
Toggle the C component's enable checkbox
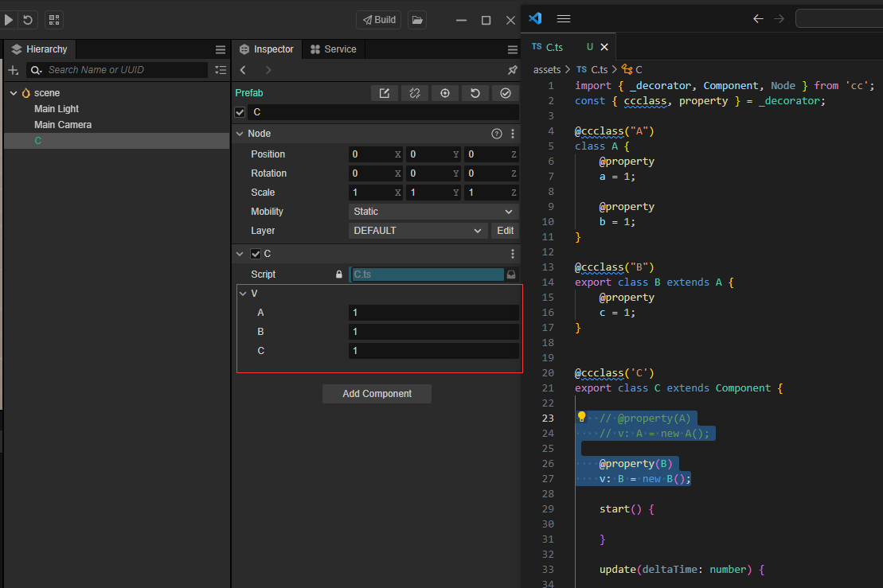click(x=255, y=254)
